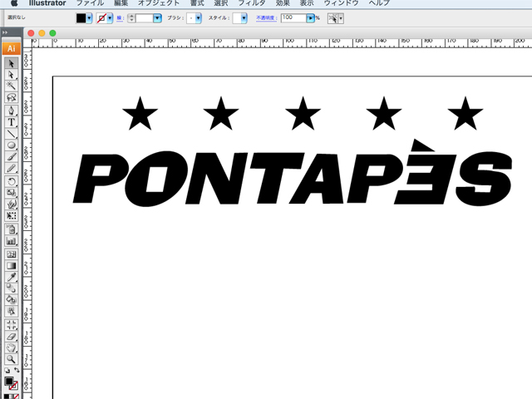
Task: Click the select similar objects button
Action: 332,18
